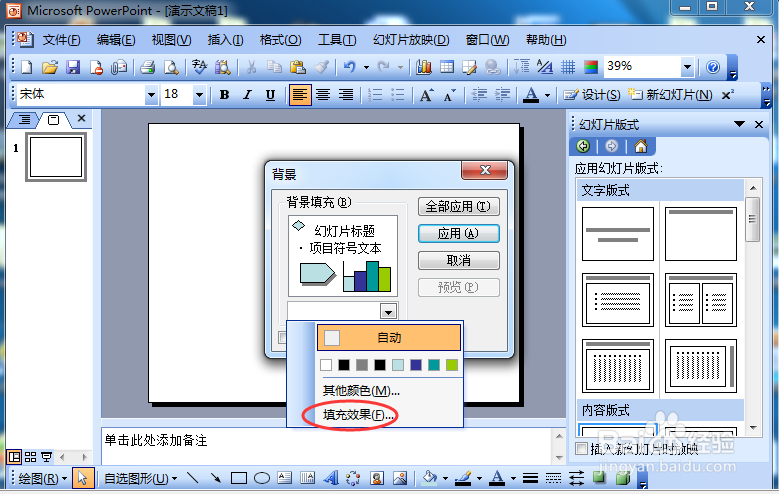
Task: Apply numbered list formatting
Action: tap(375, 94)
